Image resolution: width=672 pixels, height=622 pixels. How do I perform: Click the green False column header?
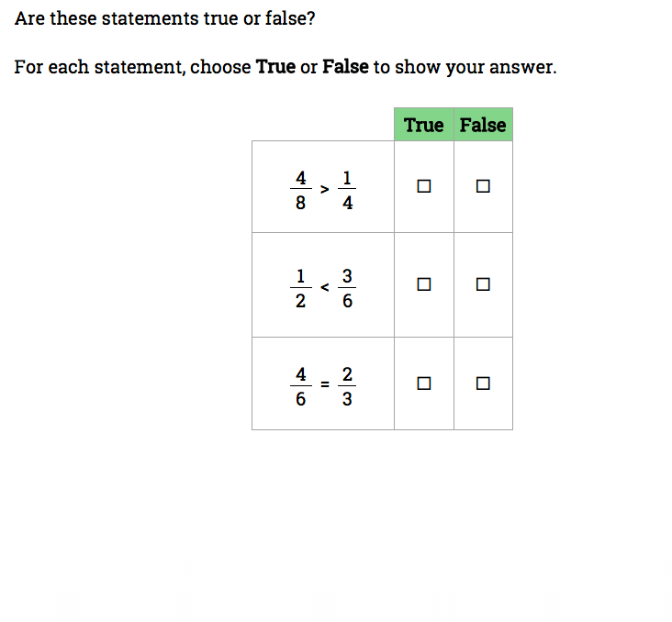point(483,125)
